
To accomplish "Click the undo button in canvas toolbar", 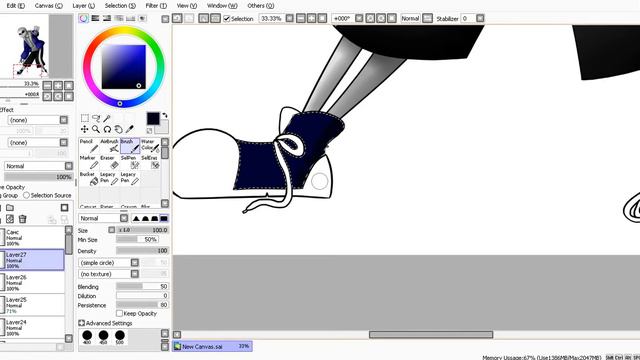I will 177,18.
